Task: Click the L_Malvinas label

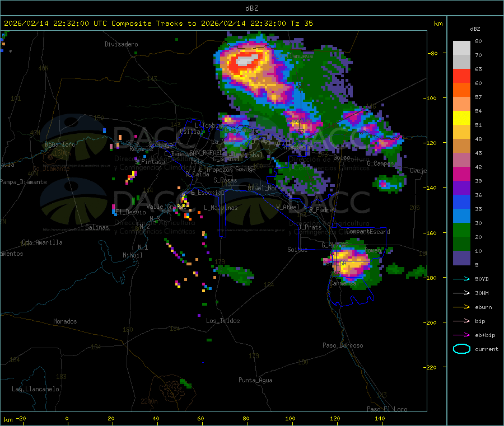Action: coord(221,208)
